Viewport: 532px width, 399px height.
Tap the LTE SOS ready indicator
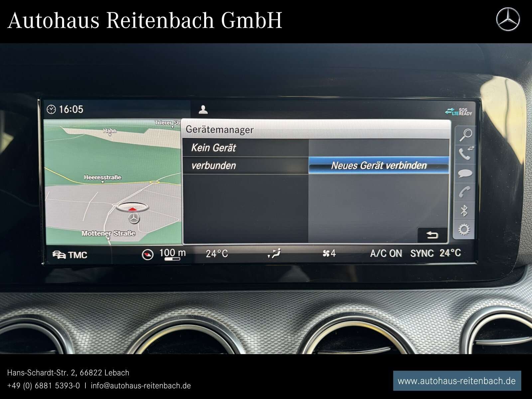(459, 112)
